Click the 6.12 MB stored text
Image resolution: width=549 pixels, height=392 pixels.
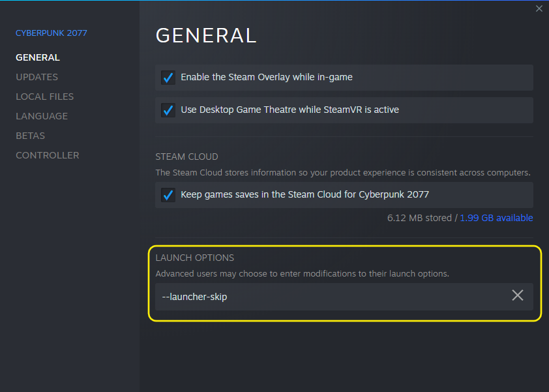tap(419, 218)
